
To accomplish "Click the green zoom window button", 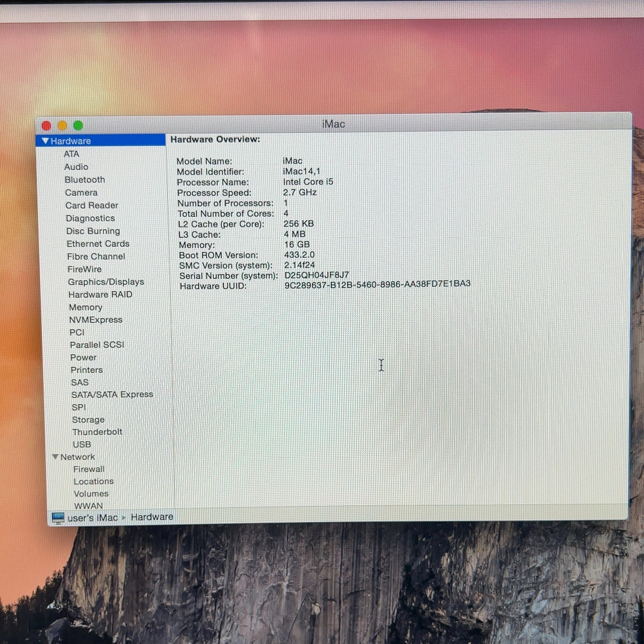I will [78, 126].
